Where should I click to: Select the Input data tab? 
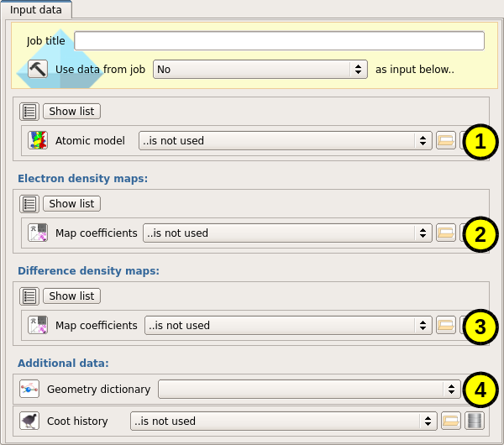click(36, 9)
